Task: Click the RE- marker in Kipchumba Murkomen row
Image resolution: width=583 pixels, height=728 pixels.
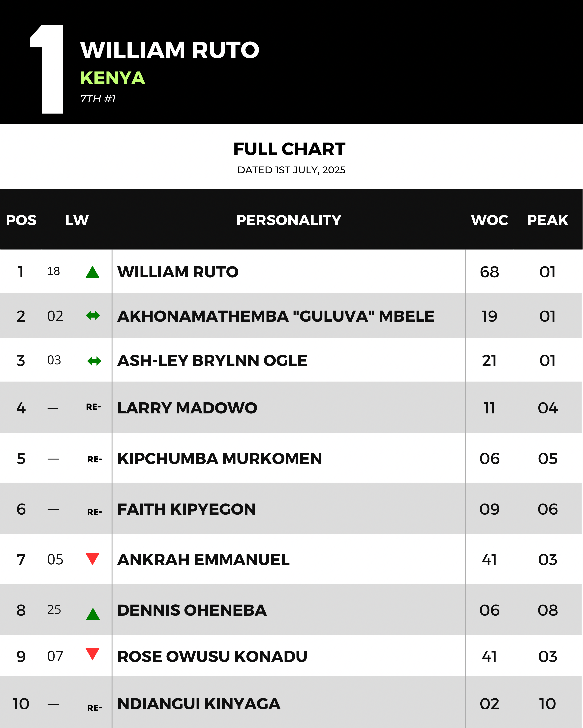Action: coord(94,459)
